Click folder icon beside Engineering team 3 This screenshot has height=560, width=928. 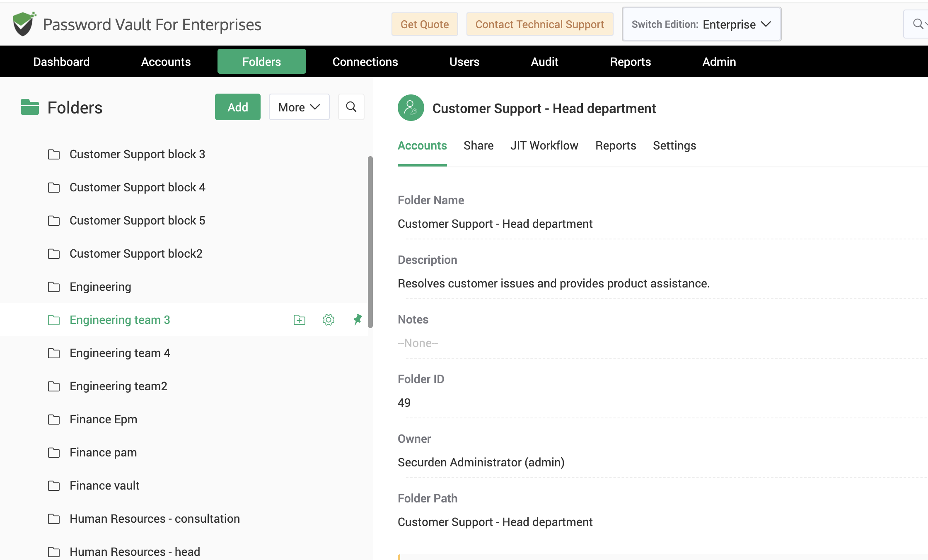point(54,320)
